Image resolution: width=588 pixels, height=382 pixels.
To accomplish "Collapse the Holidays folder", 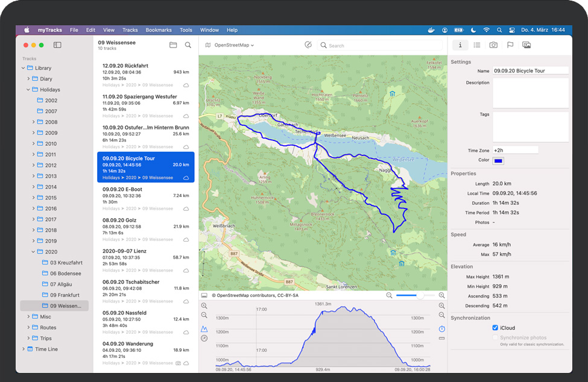I will [x=28, y=90].
